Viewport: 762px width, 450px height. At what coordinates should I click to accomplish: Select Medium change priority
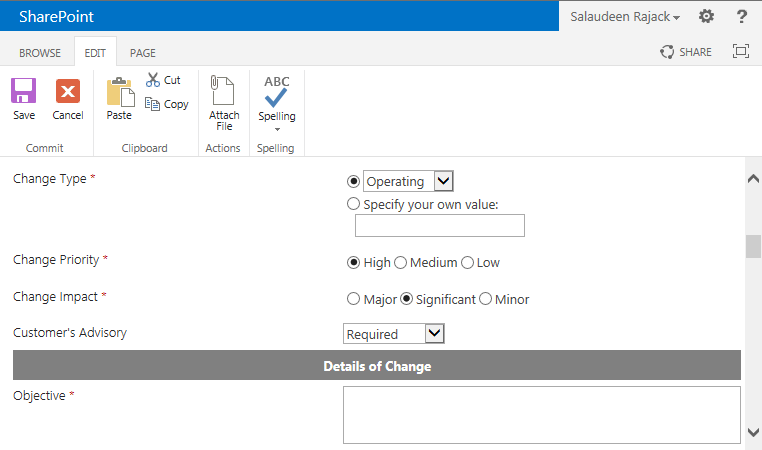pos(400,263)
